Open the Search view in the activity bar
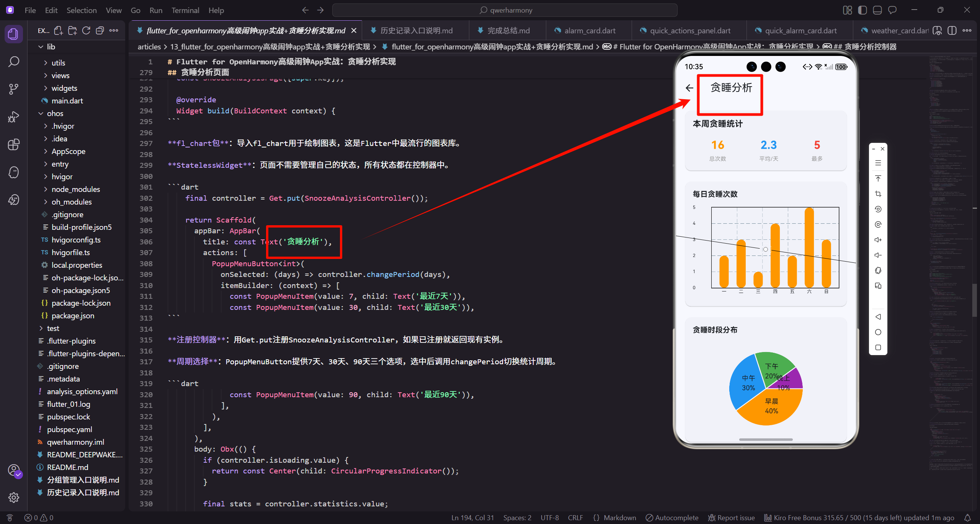 coord(13,62)
